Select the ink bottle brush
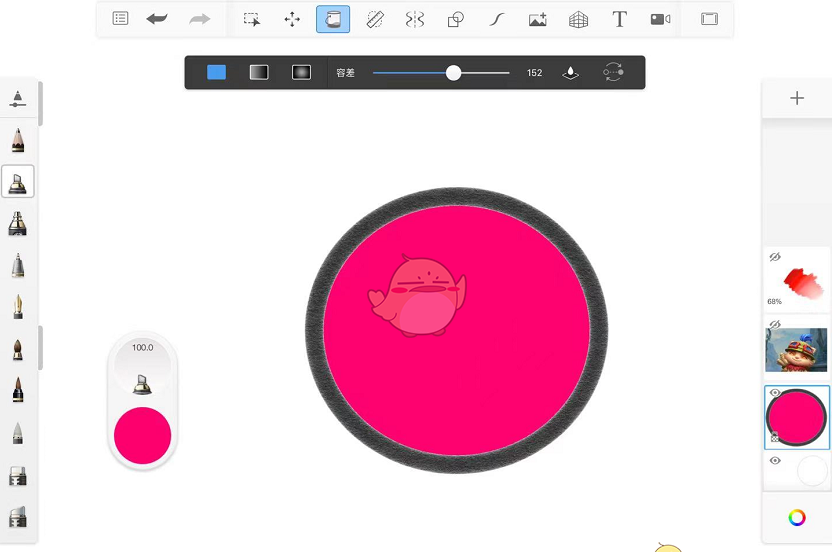 [18, 223]
